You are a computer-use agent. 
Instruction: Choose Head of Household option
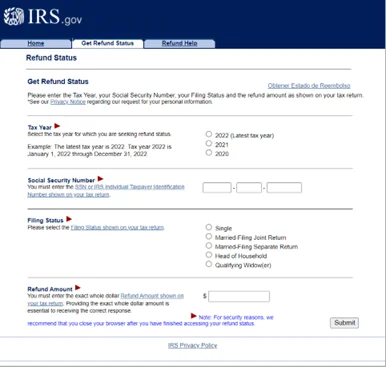pos(209,255)
